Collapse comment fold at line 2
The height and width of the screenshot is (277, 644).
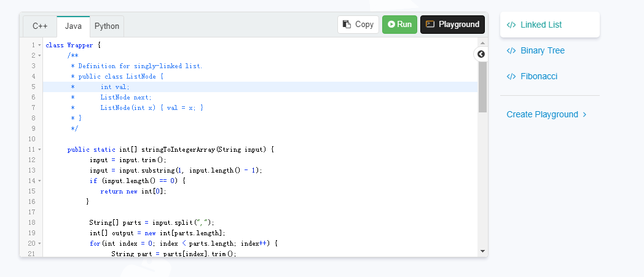pyautogui.click(x=39, y=55)
